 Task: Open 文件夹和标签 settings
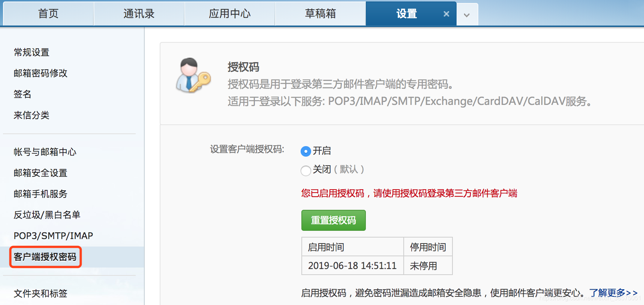click(x=40, y=294)
